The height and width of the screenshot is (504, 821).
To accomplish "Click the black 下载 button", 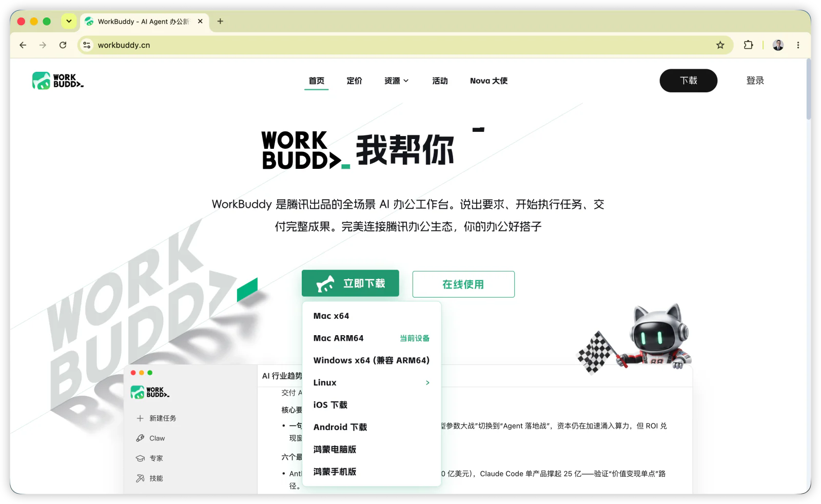I will click(x=688, y=81).
